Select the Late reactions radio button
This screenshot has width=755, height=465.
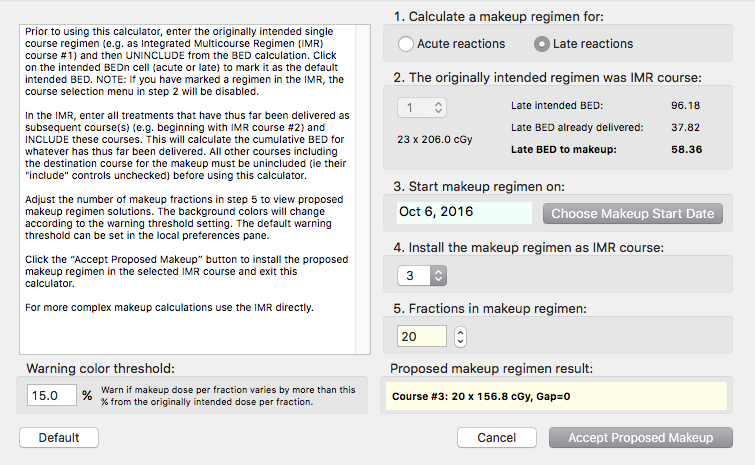click(x=542, y=44)
